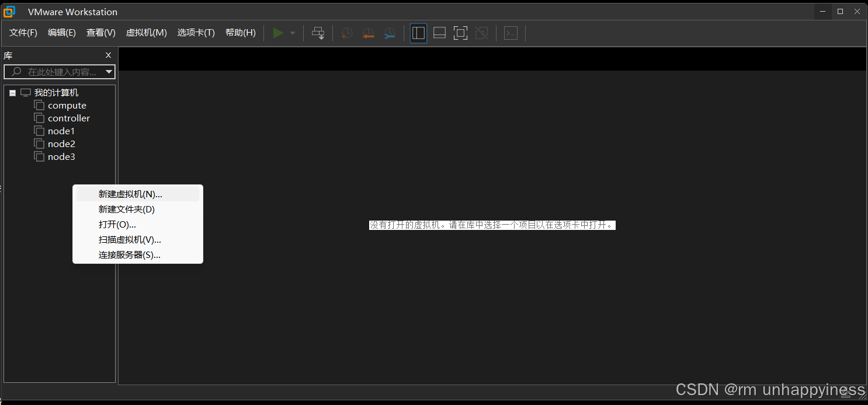
Task: Click the Revert to Snapshot icon
Action: [x=368, y=33]
